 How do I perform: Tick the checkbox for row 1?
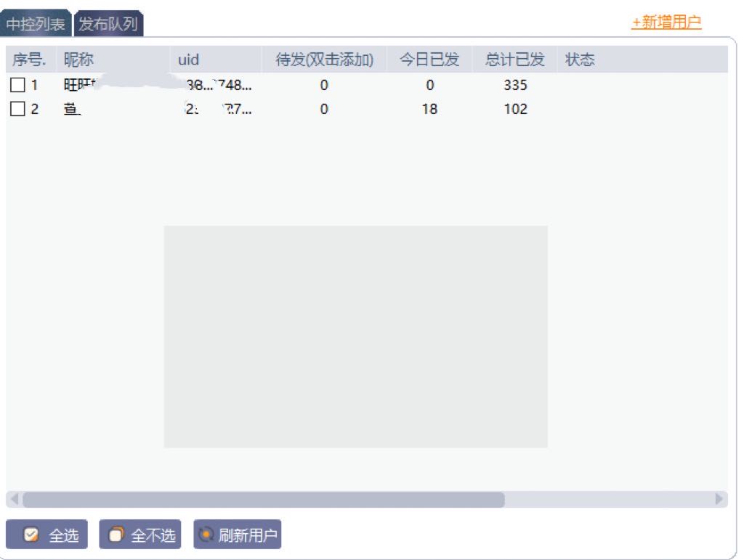17,86
